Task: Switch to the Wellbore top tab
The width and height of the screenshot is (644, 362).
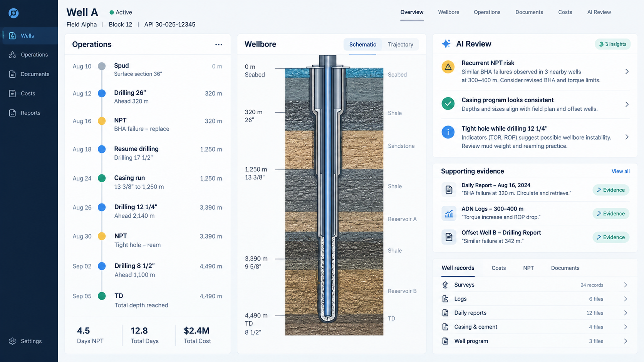Action: 449,12
